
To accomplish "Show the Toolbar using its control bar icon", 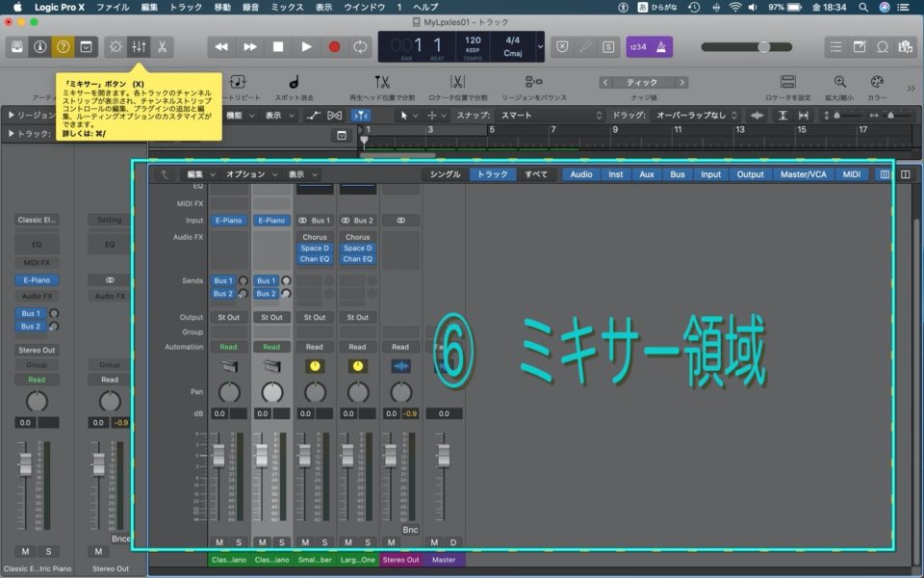I will click(86, 46).
